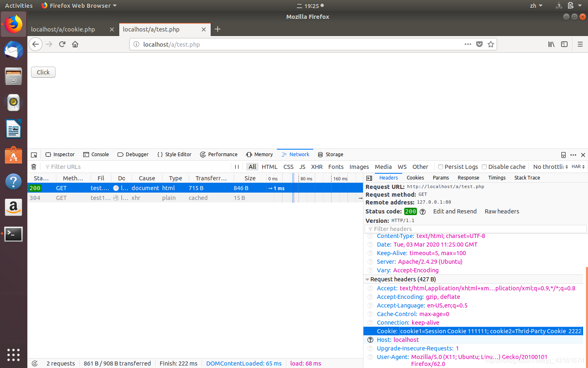588x368 pixels.
Task: Activate the element picker tool
Action: coord(34,155)
